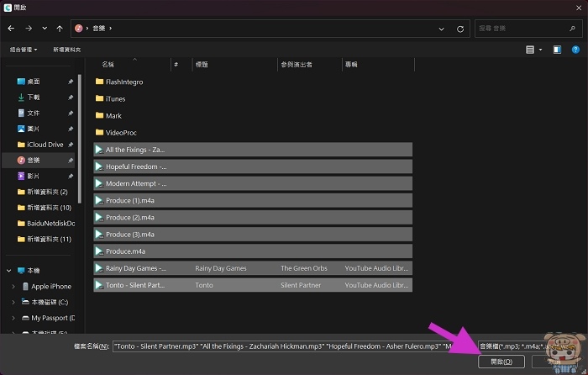588x375 pixels.
Task: Click 新增資料夾 new folder command
Action: point(68,50)
